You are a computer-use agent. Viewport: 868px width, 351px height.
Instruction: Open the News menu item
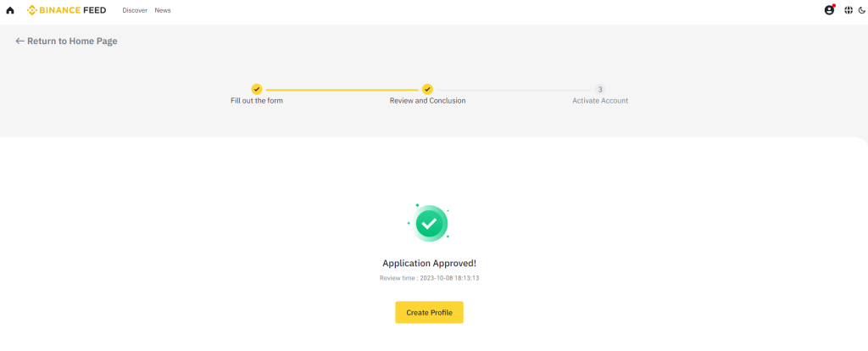(x=163, y=10)
